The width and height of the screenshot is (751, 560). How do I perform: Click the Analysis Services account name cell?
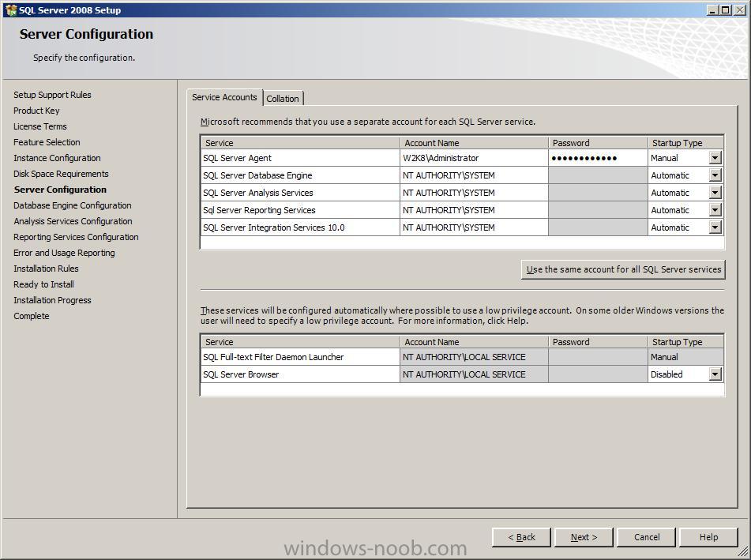[474, 193]
